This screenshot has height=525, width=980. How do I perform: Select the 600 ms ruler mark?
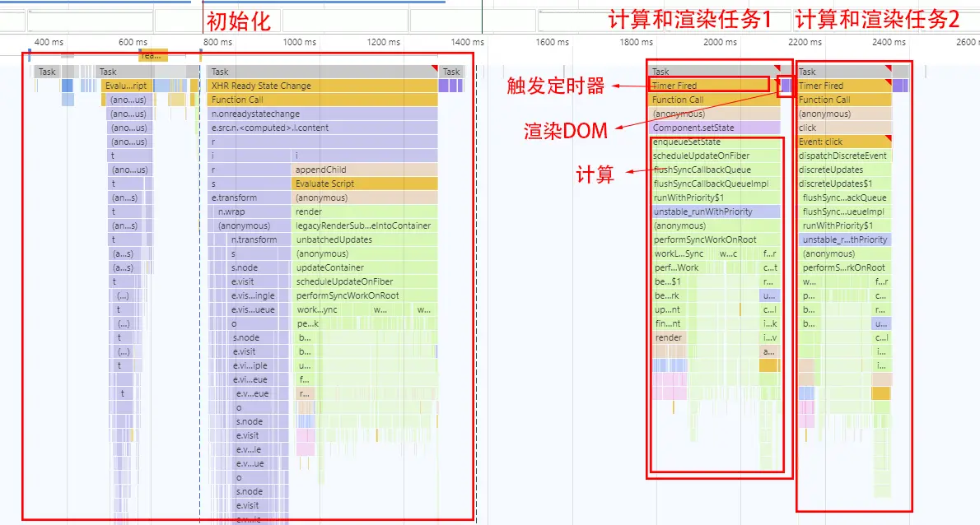click(133, 43)
